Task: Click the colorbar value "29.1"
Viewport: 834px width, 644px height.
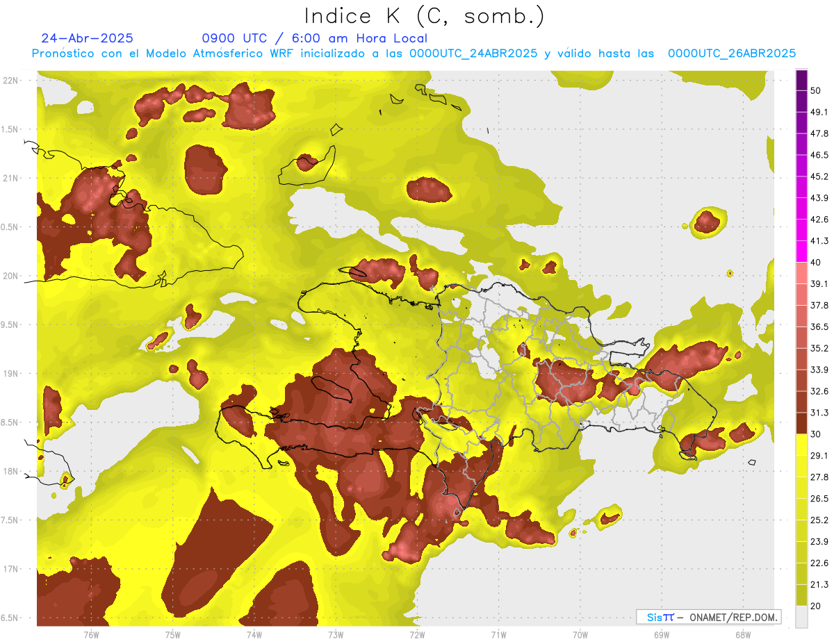Action: pyautogui.click(x=819, y=456)
